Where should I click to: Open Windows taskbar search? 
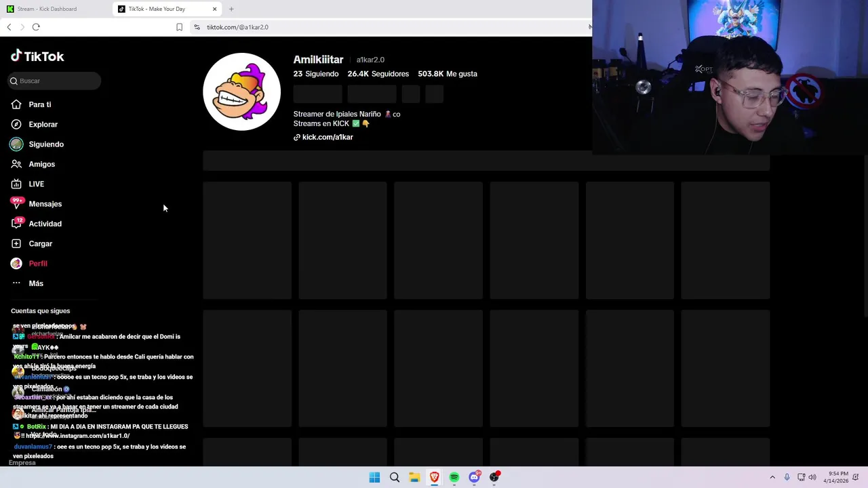pos(394,477)
